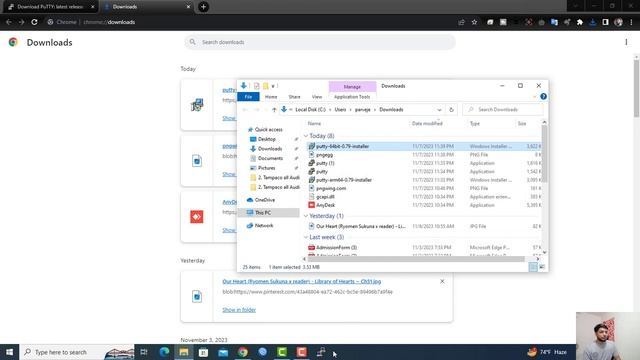Select Pictures in navigation pane
The width and height of the screenshot is (640, 360).
(x=267, y=168)
